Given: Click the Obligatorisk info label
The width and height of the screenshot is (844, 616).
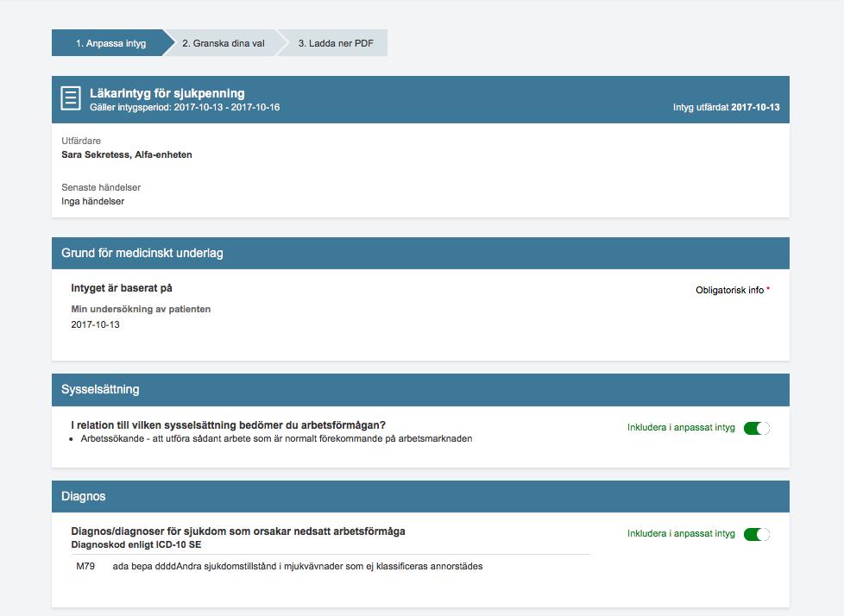Looking at the screenshot, I should click(733, 290).
